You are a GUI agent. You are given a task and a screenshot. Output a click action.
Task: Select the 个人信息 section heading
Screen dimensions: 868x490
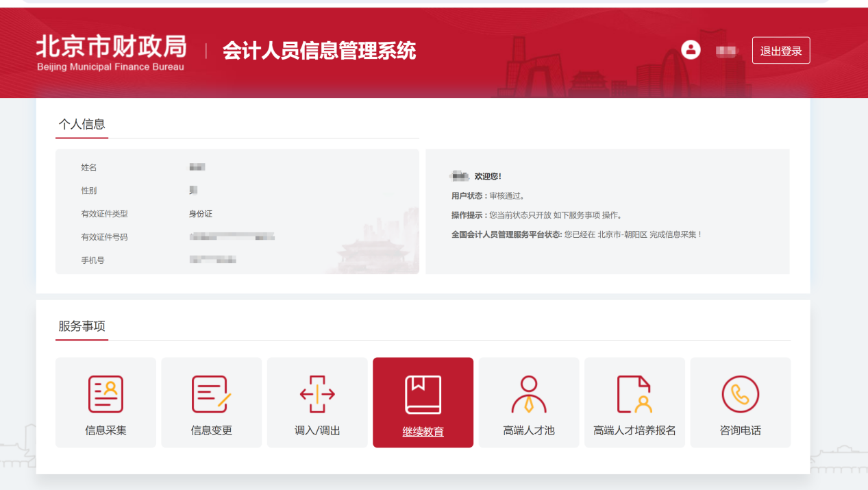(82, 125)
